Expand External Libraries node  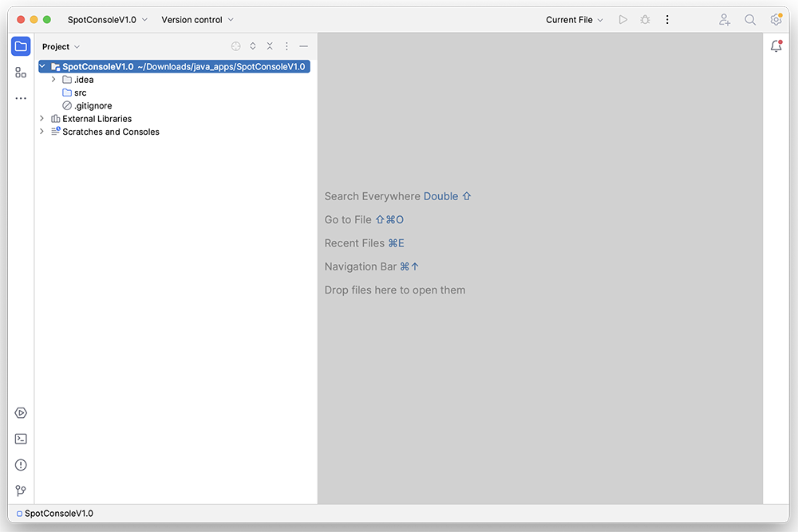point(42,119)
